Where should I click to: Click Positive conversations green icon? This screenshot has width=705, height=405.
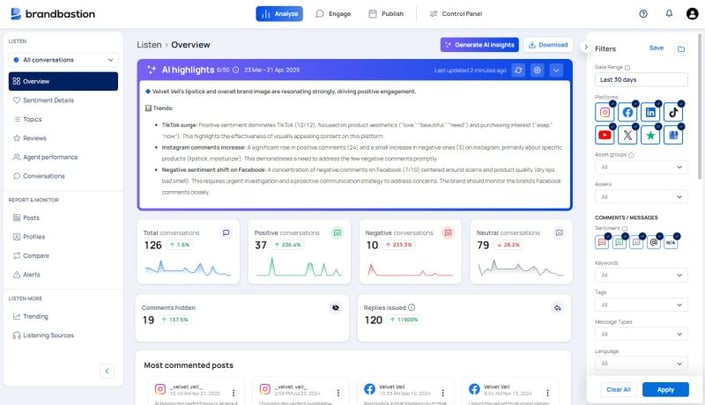pyautogui.click(x=337, y=233)
